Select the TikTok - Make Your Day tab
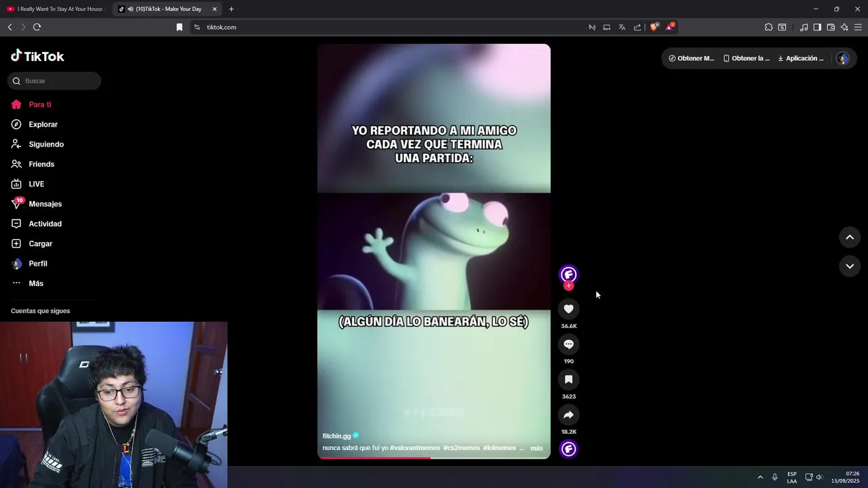Image resolution: width=868 pixels, height=488 pixels. coord(169,9)
